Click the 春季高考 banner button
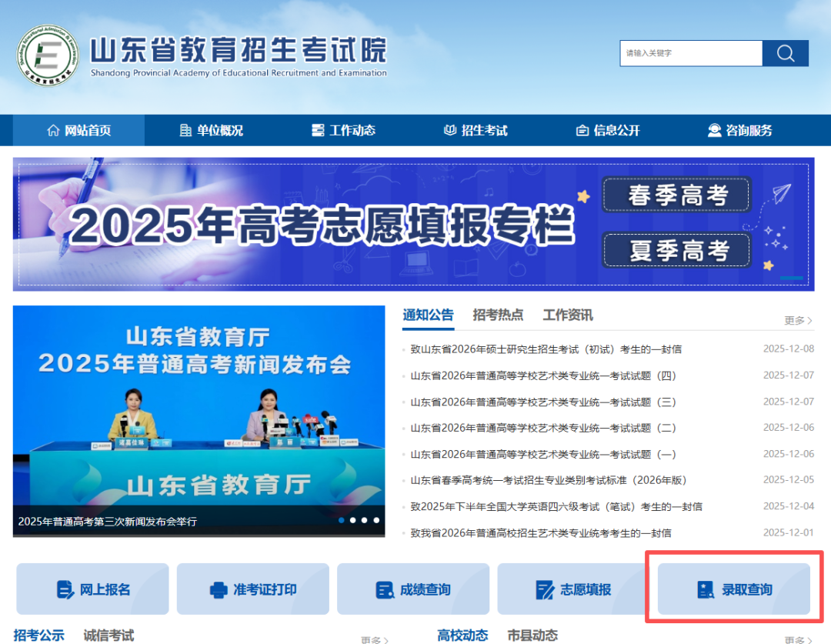 pyautogui.click(x=676, y=195)
